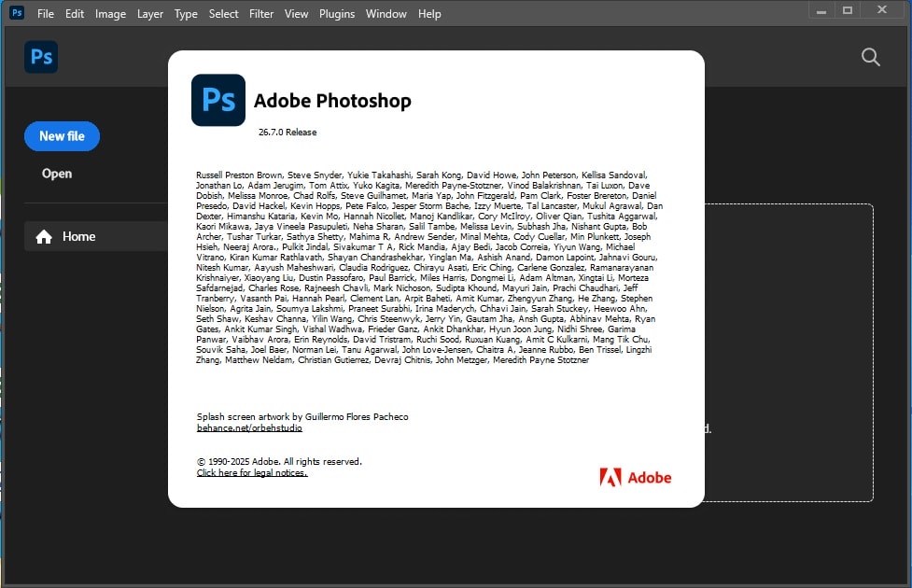Open the Help menu
912x588 pixels.
429,13
